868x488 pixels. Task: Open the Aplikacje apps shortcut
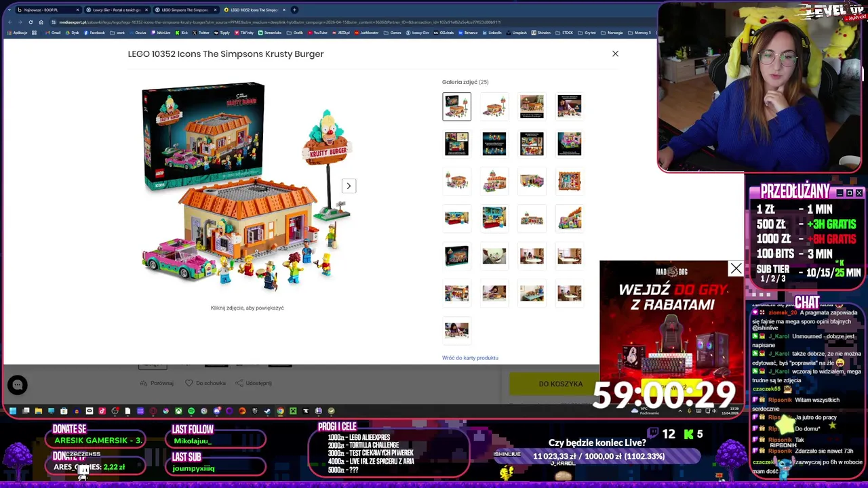coord(18,33)
